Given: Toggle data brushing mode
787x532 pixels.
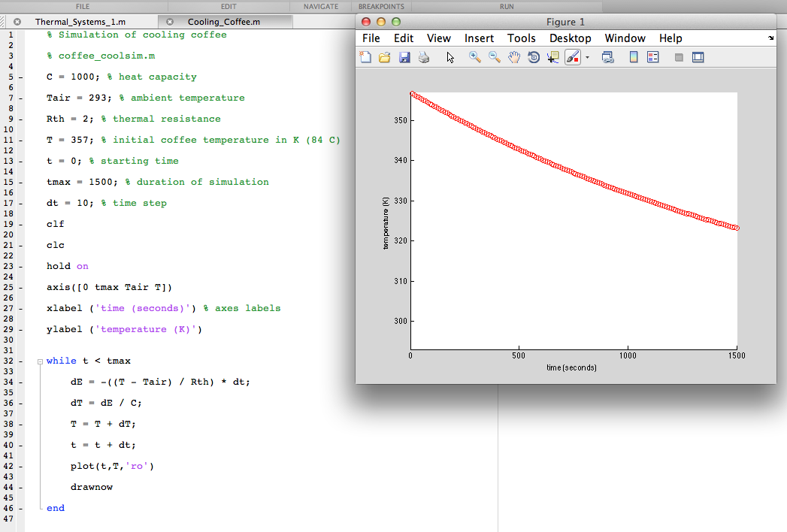Looking at the screenshot, I should pyautogui.click(x=574, y=56).
